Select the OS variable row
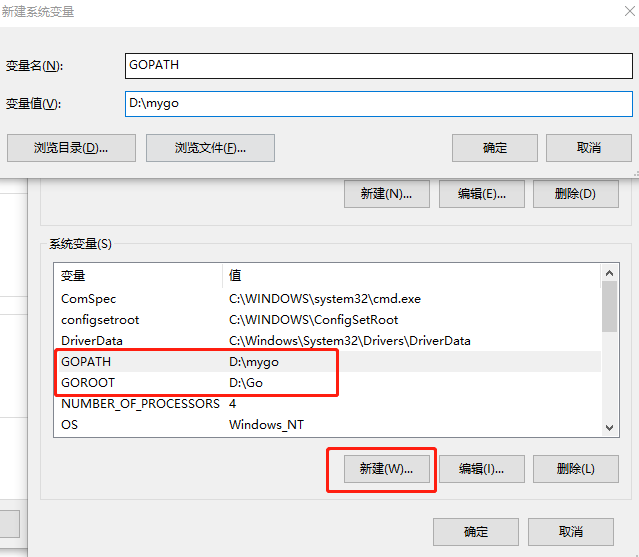Viewport: 639px width, 557px height. 328,425
